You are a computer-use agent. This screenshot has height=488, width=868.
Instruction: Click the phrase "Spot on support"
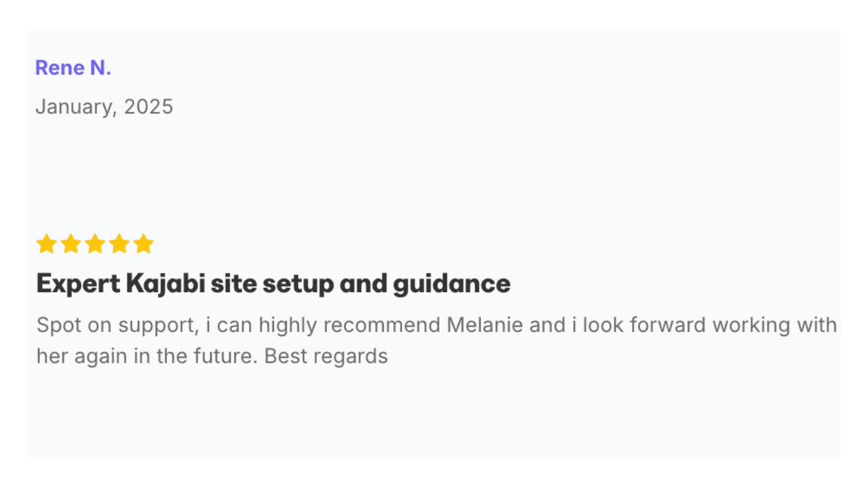click(115, 325)
